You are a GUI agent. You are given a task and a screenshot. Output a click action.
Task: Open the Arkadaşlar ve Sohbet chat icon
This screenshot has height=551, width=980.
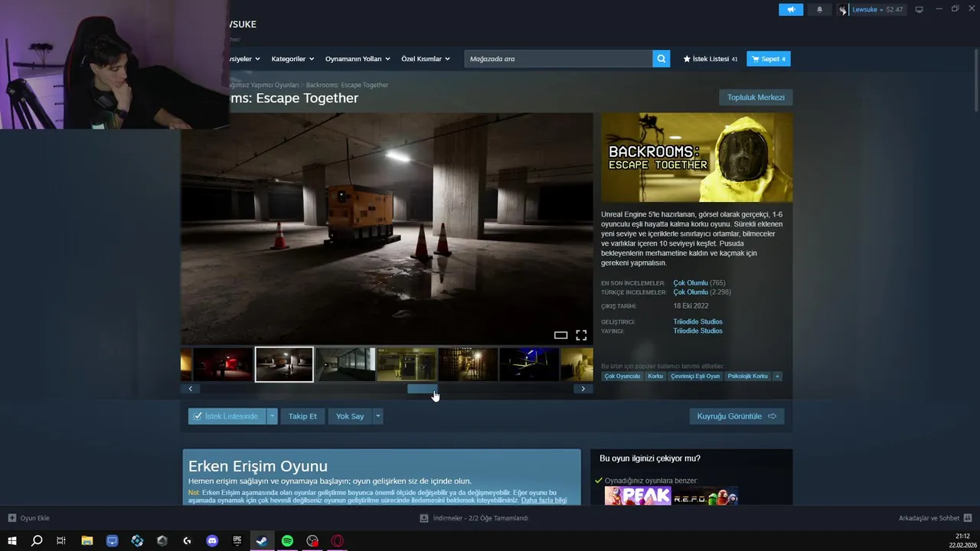(x=967, y=518)
